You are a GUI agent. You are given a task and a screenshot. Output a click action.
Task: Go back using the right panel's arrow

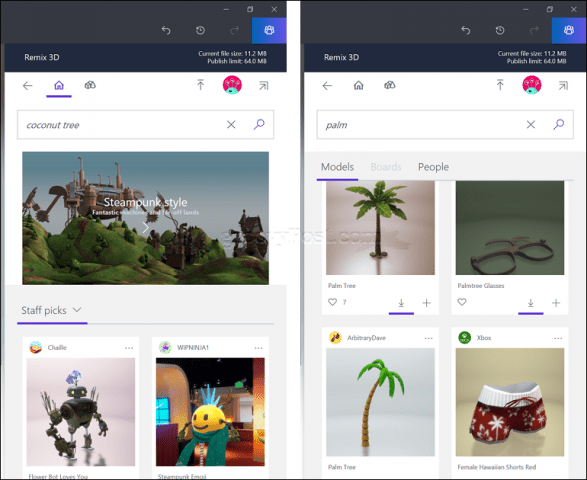pos(327,86)
